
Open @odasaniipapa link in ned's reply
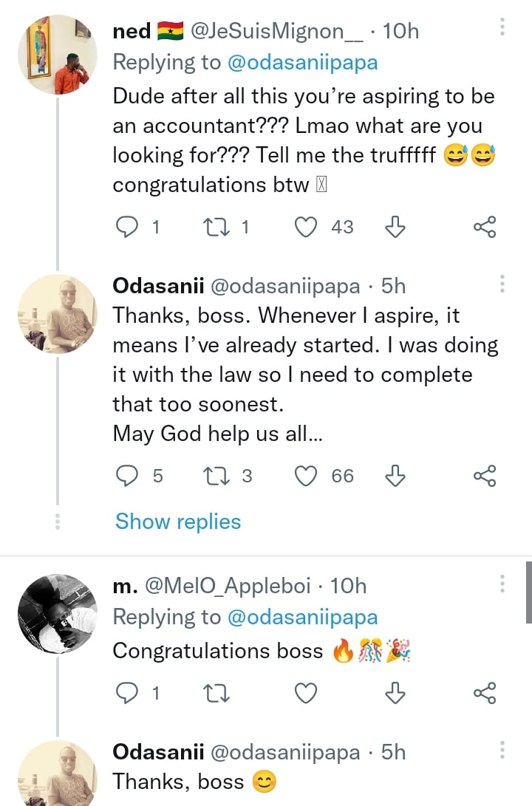(x=301, y=63)
